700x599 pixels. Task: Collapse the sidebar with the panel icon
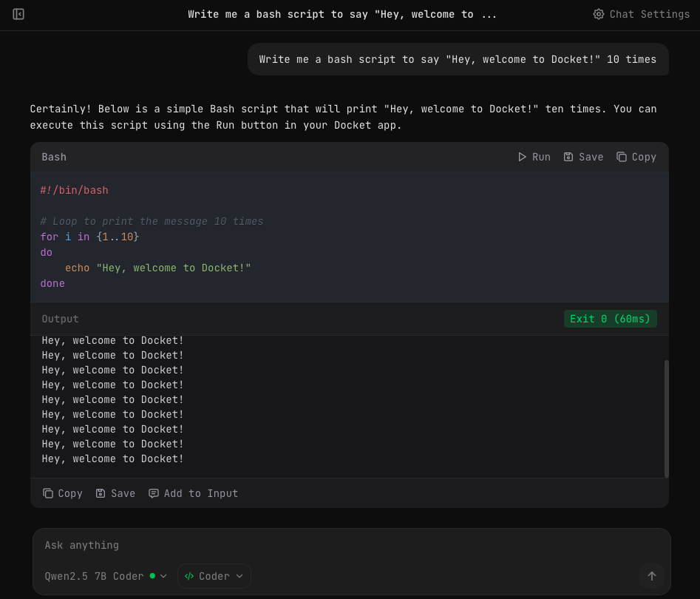tap(18, 14)
